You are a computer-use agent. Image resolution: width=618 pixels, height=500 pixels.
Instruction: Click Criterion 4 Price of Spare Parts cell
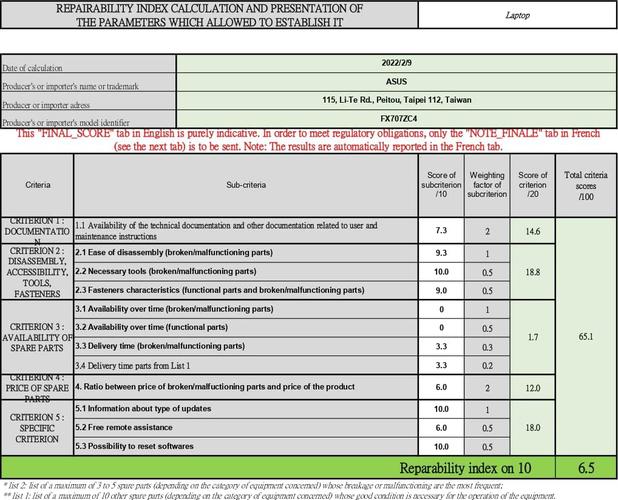[37, 388]
